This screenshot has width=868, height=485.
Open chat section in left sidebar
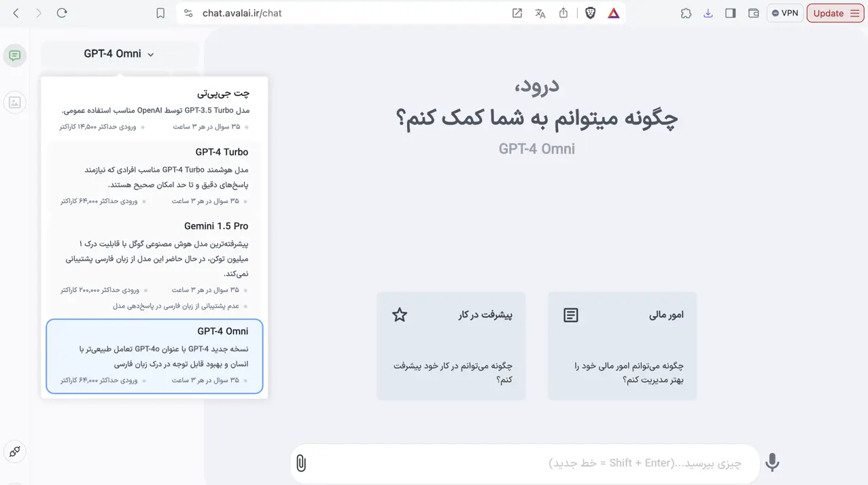15,55
